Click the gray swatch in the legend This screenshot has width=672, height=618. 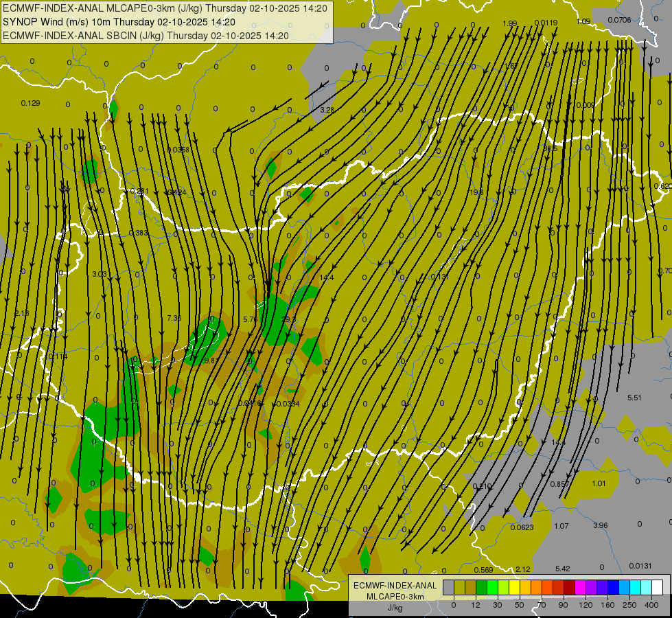pos(448,588)
